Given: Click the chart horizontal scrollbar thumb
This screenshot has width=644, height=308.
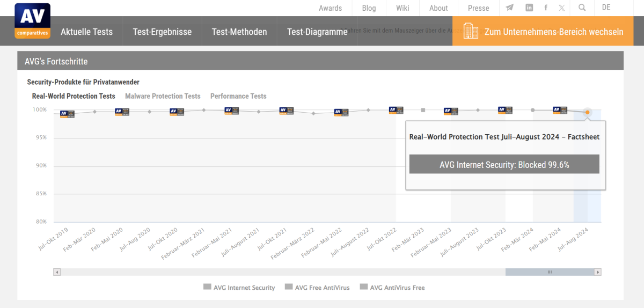Looking at the screenshot, I should 550,272.
